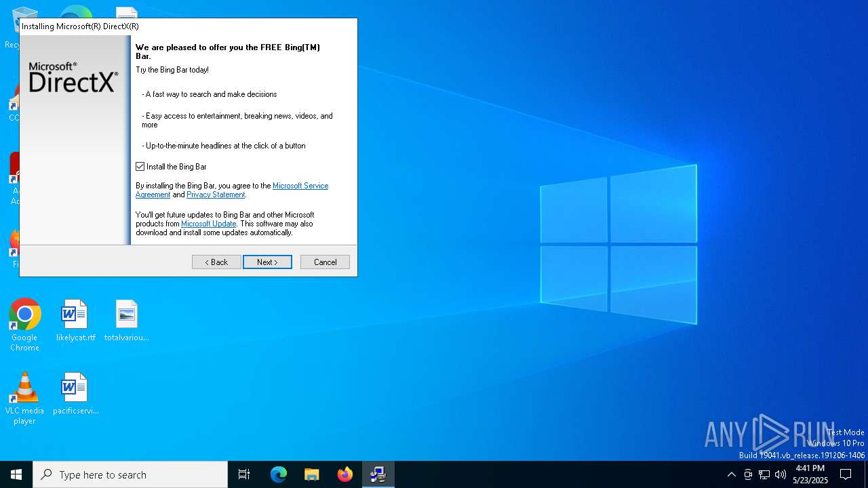The image size is (868, 488).
Task: Open the Privacy Statement link
Action: tap(216, 195)
